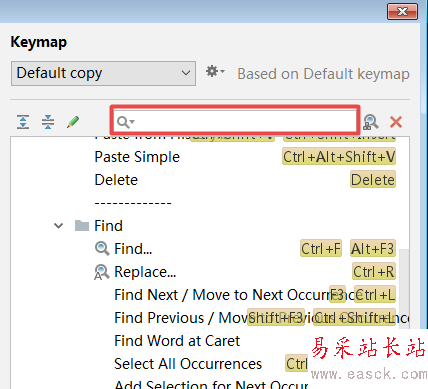Click the Collapse All icon

click(x=48, y=122)
